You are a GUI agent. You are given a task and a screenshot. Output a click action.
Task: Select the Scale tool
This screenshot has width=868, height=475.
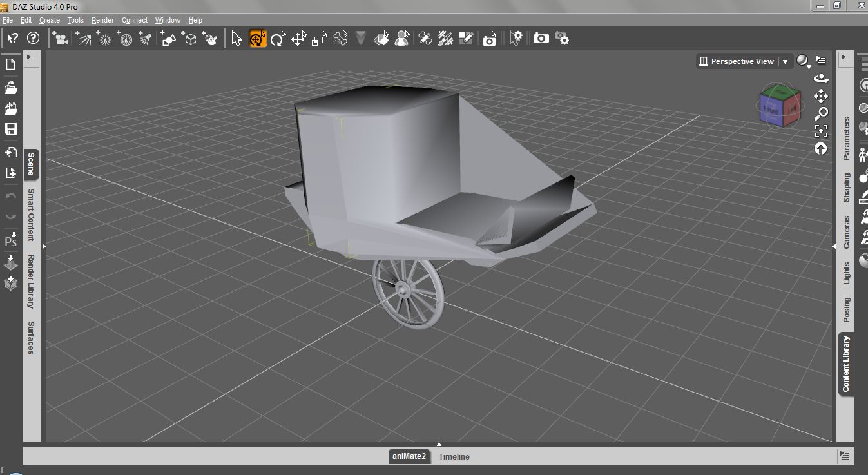click(x=319, y=39)
